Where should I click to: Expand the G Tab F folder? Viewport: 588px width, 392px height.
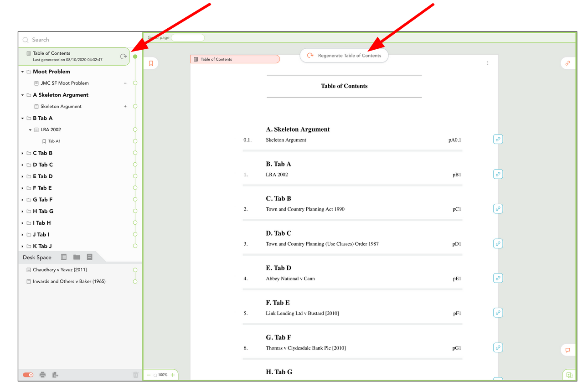pos(23,200)
